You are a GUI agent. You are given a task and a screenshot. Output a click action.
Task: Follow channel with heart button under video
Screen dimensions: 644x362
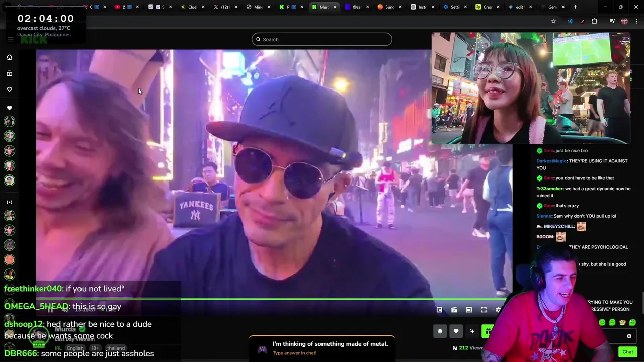coord(456,331)
